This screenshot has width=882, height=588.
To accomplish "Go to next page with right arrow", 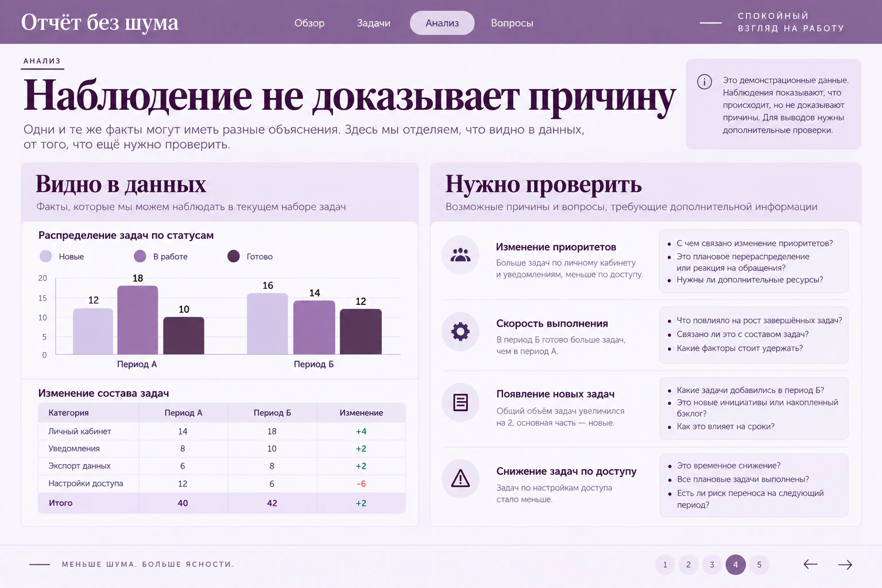I will [845, 564].
